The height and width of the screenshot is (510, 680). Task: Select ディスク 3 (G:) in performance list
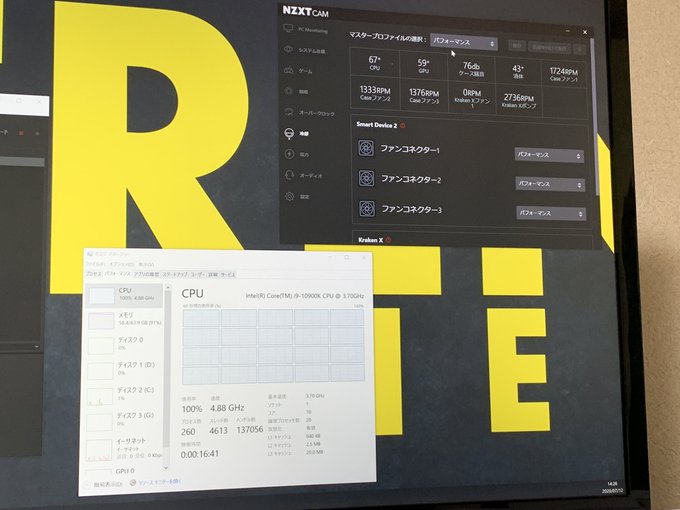(x=124, y=420)
